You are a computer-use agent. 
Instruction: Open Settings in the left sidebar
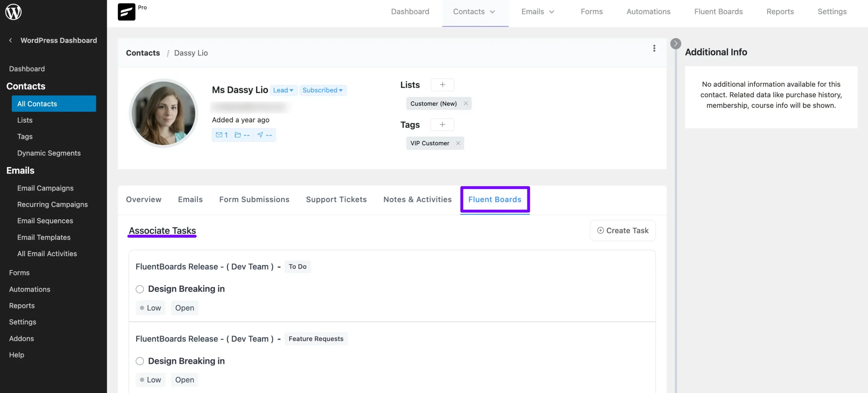(x=22, y=322)
